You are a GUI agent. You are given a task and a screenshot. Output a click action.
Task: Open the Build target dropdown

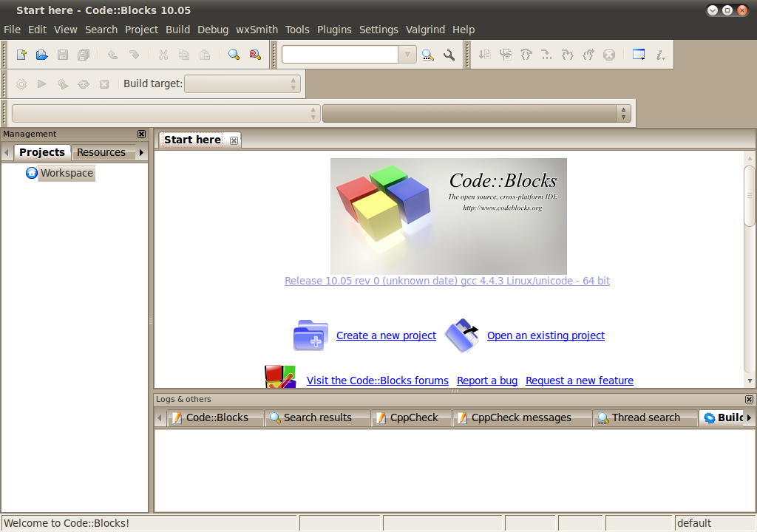(x=242, y=84)
